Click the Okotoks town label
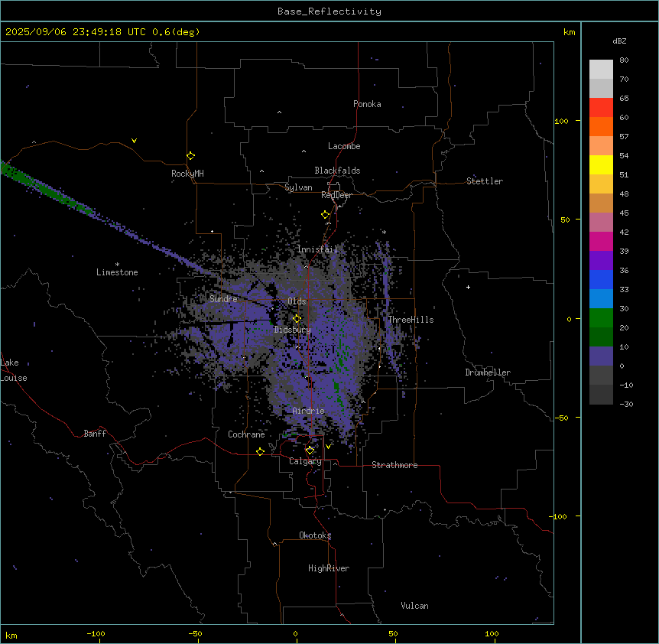 pyautogui.click(x=315, y=535)
